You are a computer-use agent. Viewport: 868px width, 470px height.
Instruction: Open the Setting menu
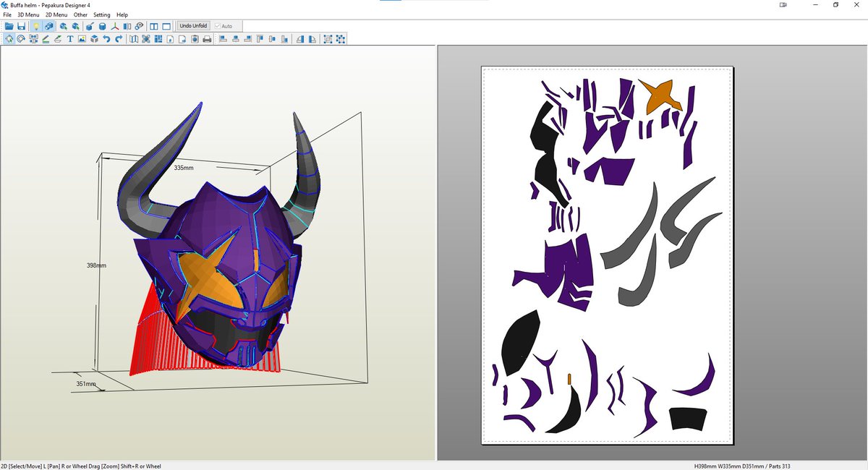(x=102, y=14)
